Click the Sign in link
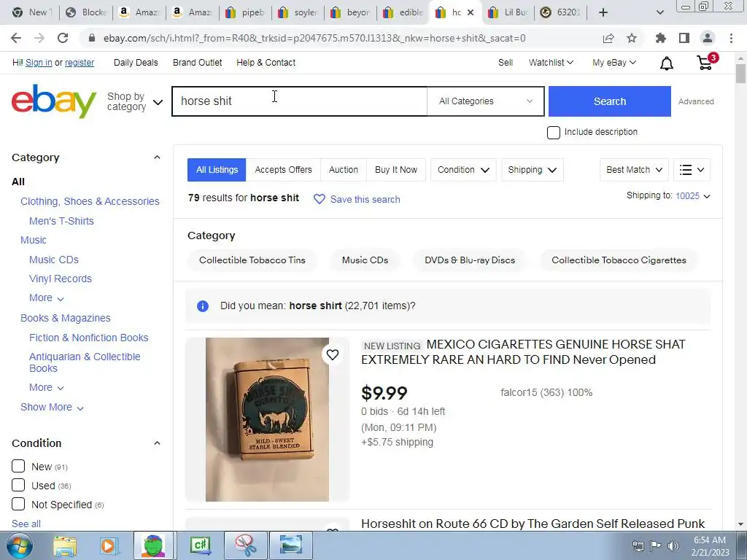Image resolution: width=747 pixels, height=560 pixels. [x=39, y=63]
